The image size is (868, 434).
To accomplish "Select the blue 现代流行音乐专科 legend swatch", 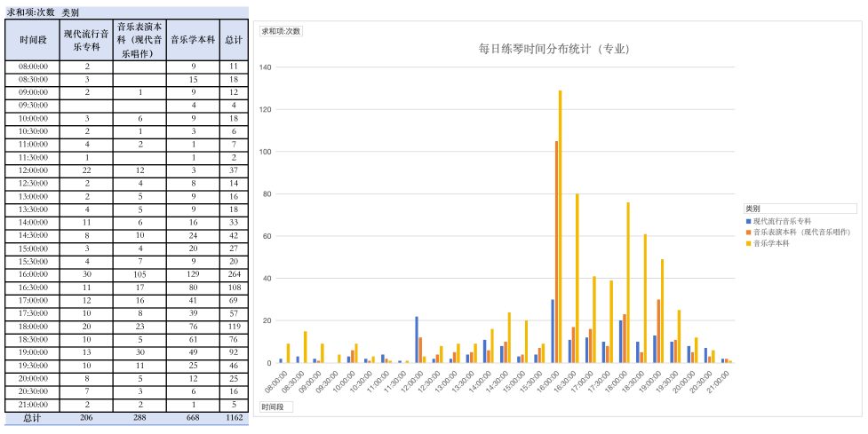I will click(748, 221).
